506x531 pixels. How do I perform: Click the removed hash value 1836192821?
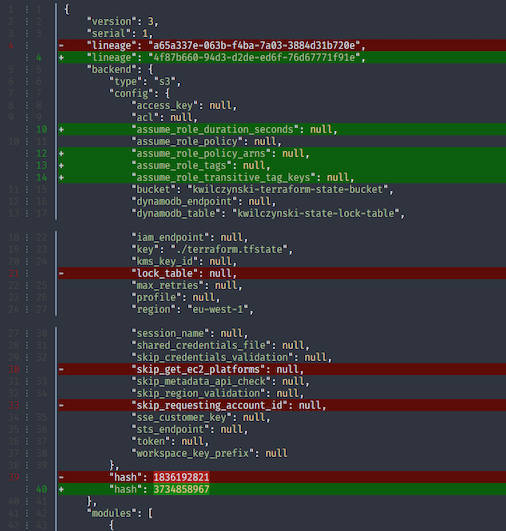[x=181, y=477]
